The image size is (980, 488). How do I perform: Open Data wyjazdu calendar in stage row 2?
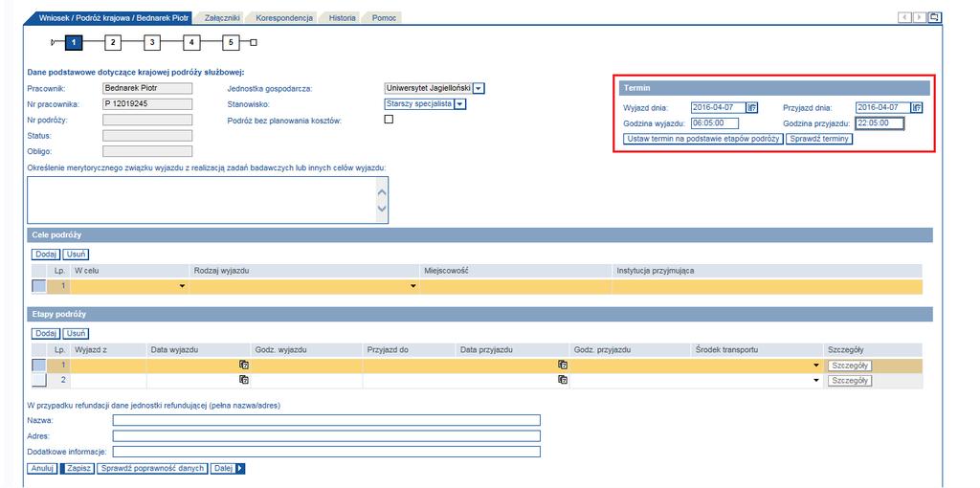[x=244, y=380]
